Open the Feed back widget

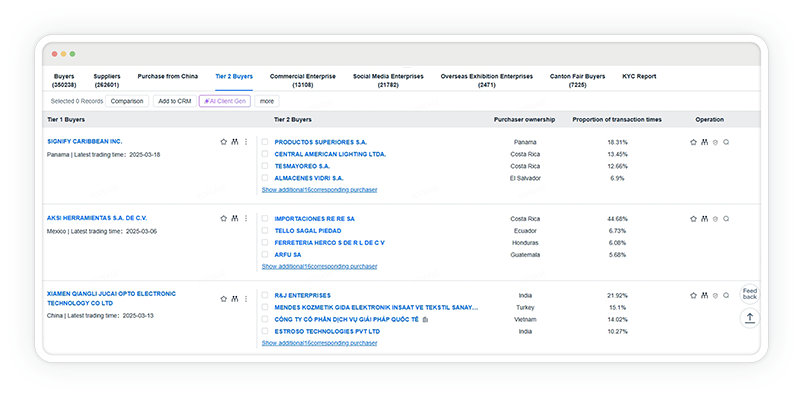click(x=750, y=294)
